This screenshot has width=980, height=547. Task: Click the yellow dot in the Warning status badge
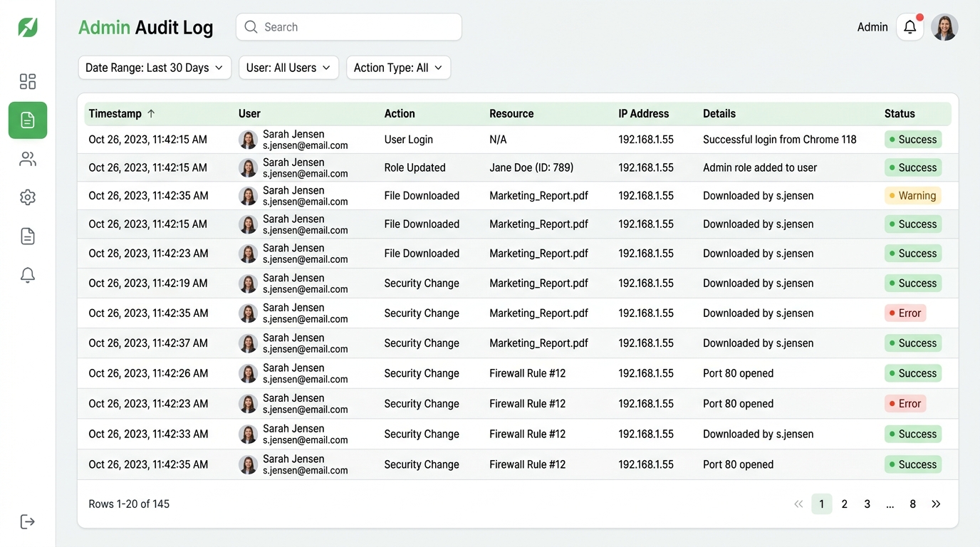pyautogui.click(x=892, y=196)
